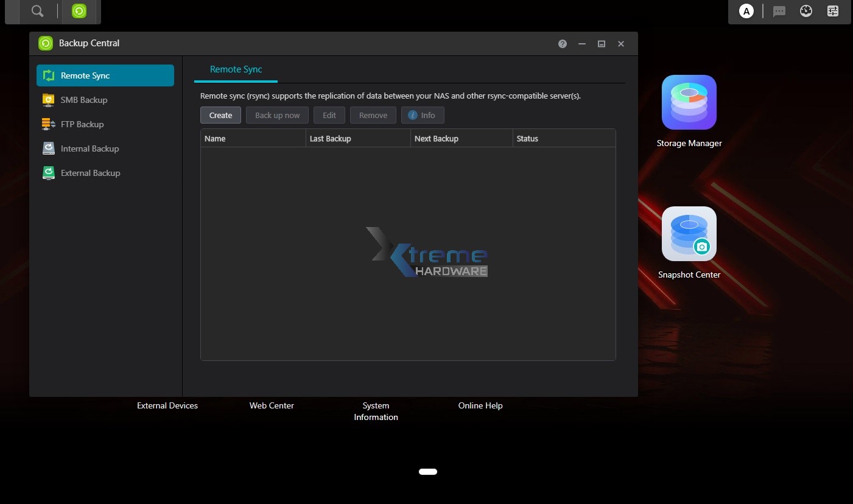Open System Information shortcut
Image resolution: width=853 pixels, height=504 pixels.
(376, 411)
